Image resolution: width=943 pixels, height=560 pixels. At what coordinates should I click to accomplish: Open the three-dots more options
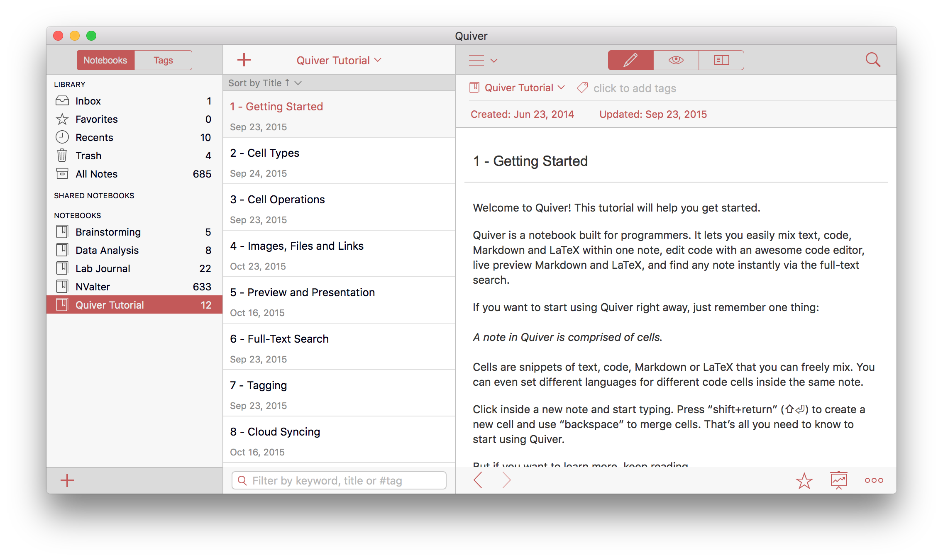click(874, 480)
